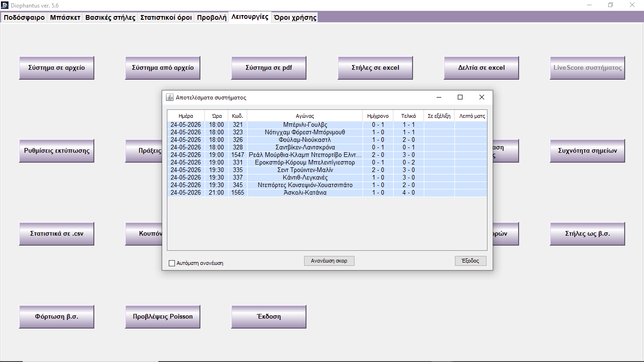The height and width of the screenshot is (362, 644).
Task: Select the Εροκσπόρ-Κόρουμ Μπελεντίγιεσπορ row
Action: coord(327,163)
